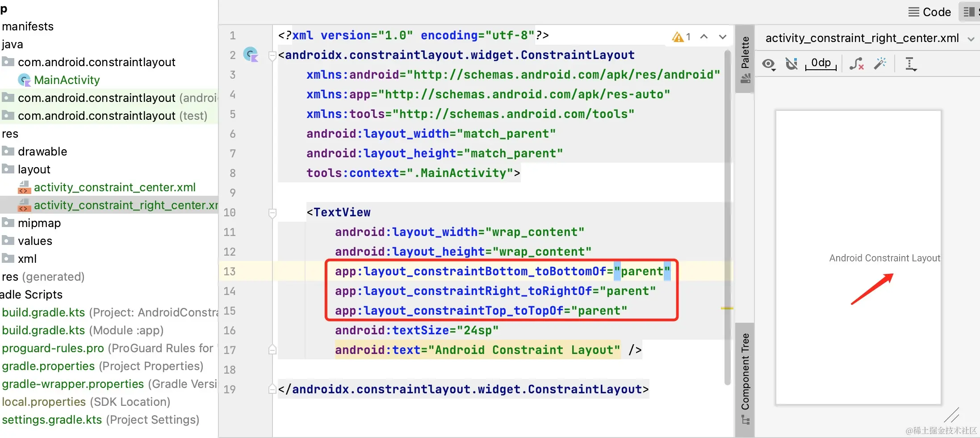Set default margins 0dp button

click(821, 63)
